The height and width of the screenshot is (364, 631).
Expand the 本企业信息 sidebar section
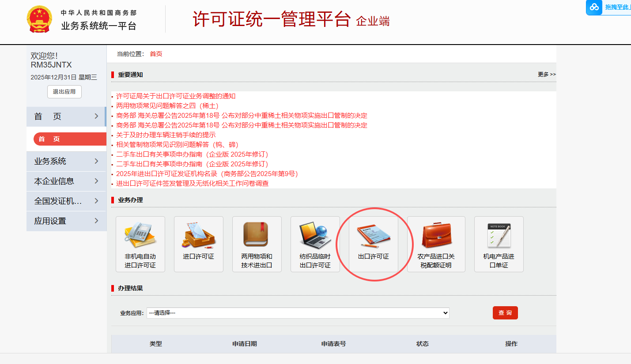[x=66, y=181]
